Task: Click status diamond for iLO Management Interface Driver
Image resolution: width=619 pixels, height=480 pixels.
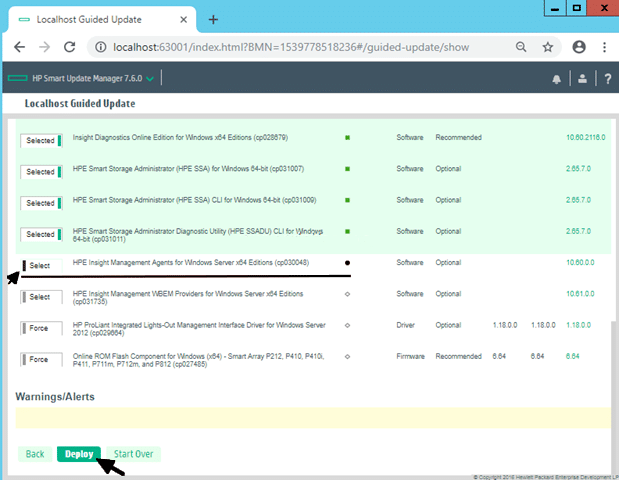Action: click(347, 325)
